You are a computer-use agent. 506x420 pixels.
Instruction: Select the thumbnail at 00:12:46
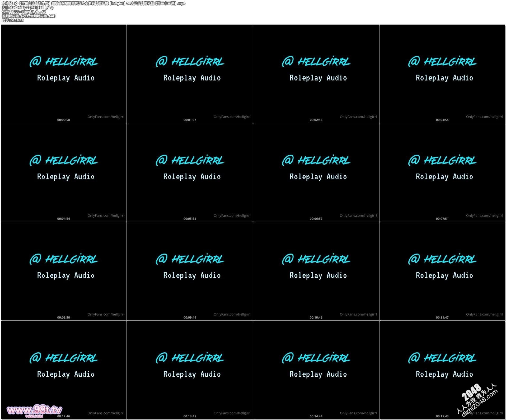[64, 370]
